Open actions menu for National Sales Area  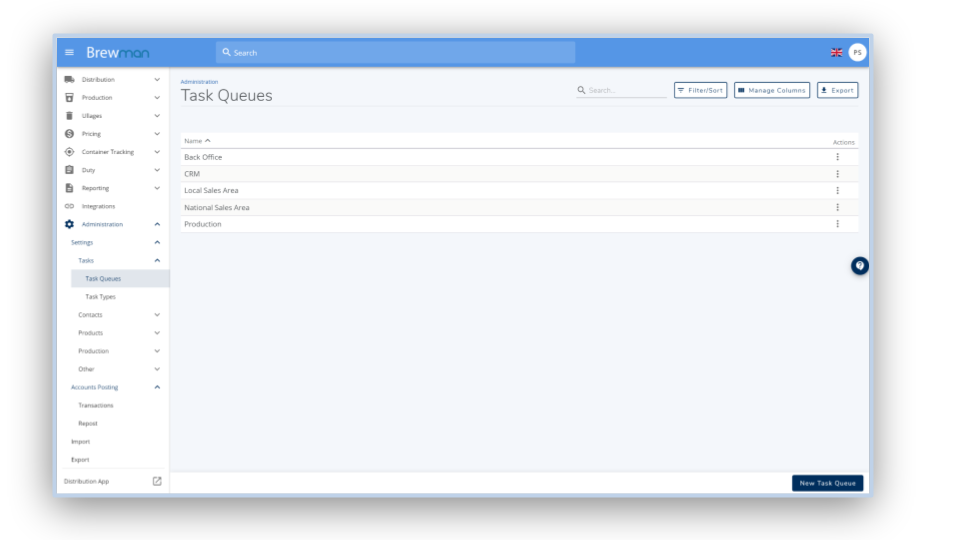point(838,208)
